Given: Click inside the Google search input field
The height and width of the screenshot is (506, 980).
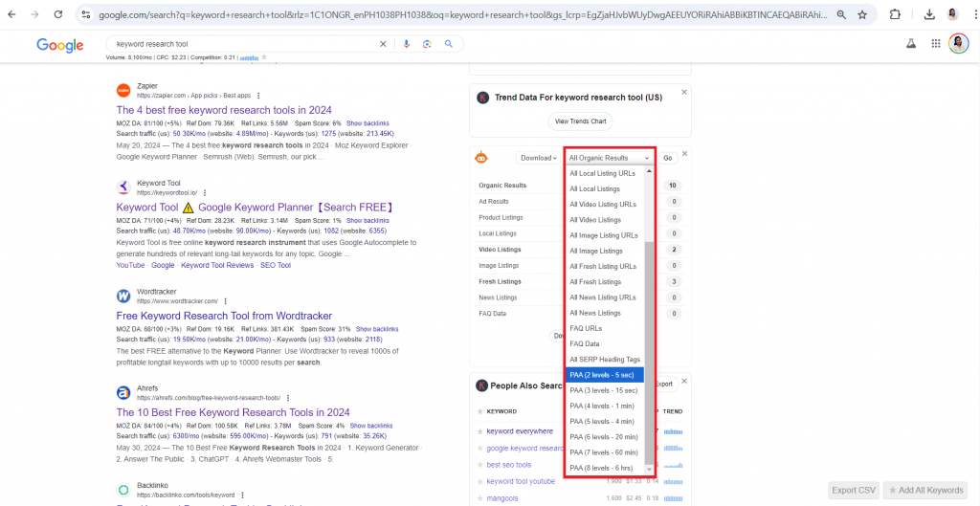Looking at the screenshot, I should [x=244, y=44].
